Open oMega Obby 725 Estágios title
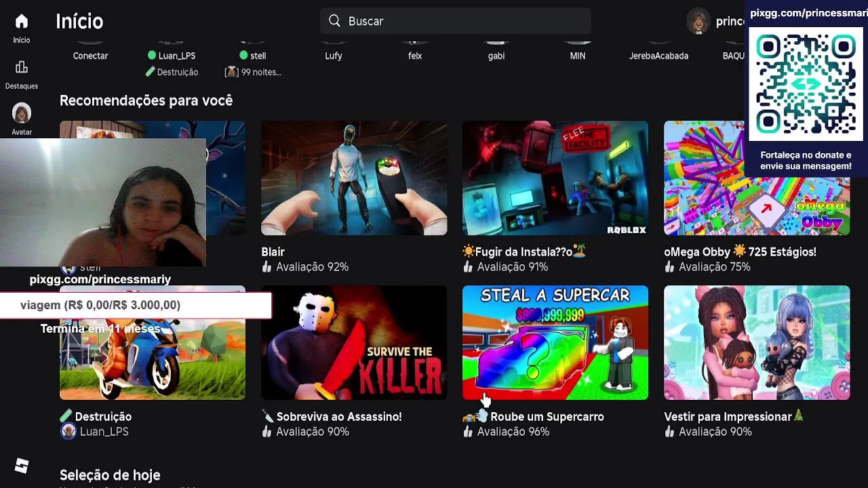This screenshot has height=488, width=868. click(x=740, y=251)
